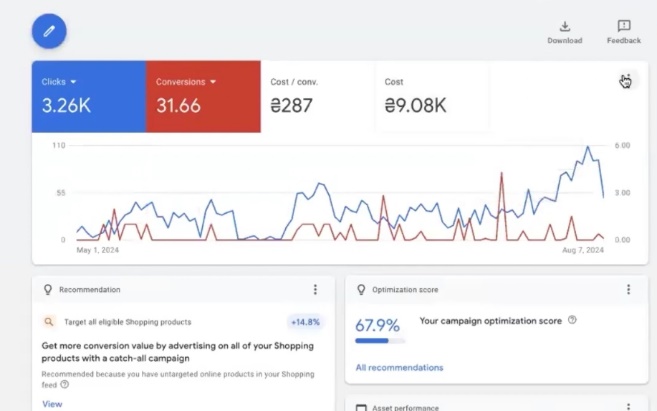Open the All recommendations link
This screenshot has width=657, height=411.
pyautogui.click(x=399, y=368)
